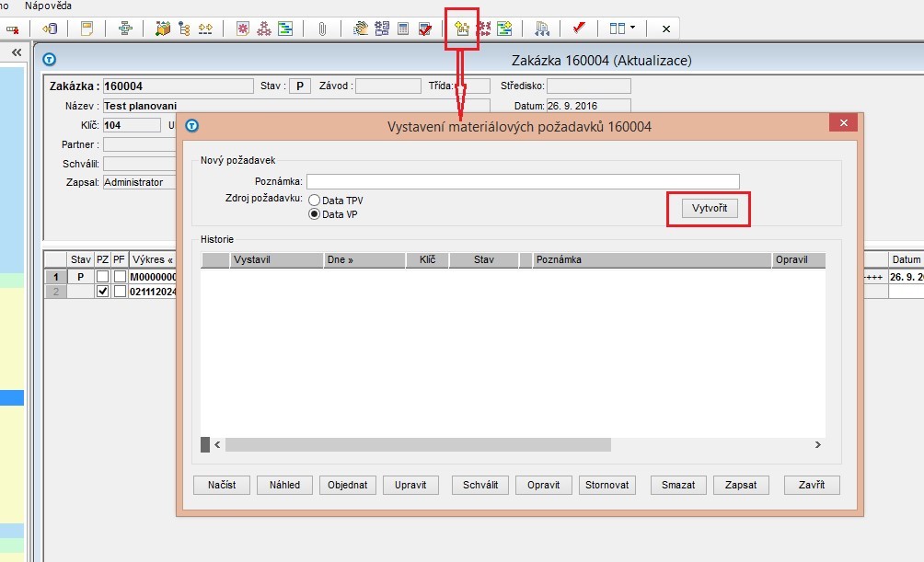The width and height of the screenshot is (924, 562).
Task: Toggle PZ checkbox in row 1
Action: (102, 276)
